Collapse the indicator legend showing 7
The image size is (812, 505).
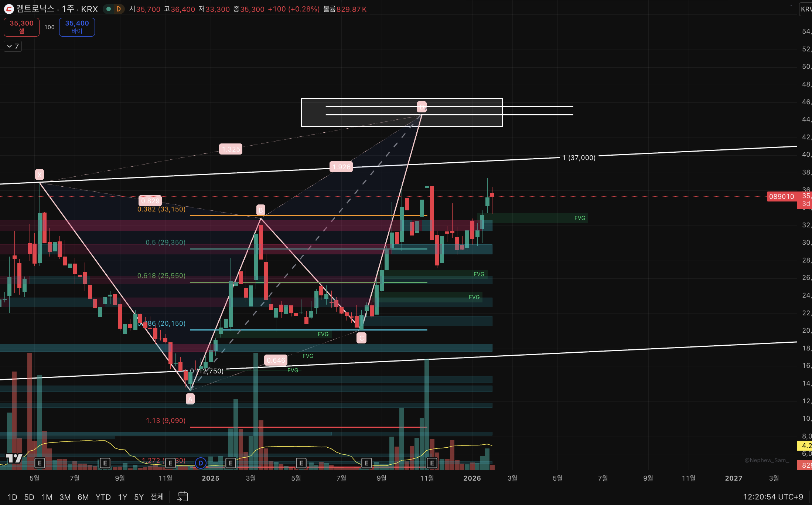pyautogui.click(x=13, y=46)
